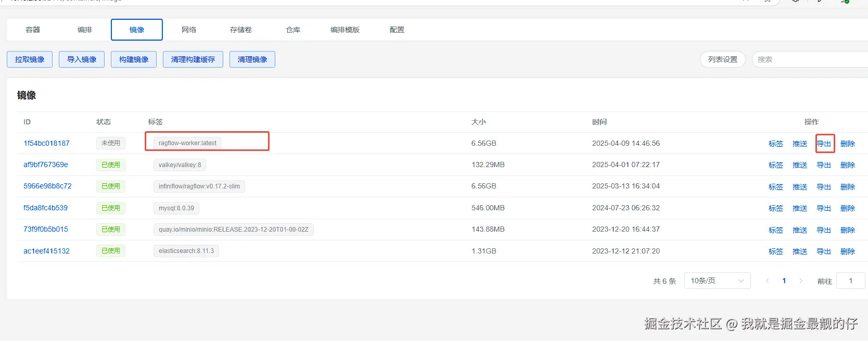The width and height of the screenshot is (868, 341).
Task: Focus the 搜索 search field
Action: pos(810,59)
